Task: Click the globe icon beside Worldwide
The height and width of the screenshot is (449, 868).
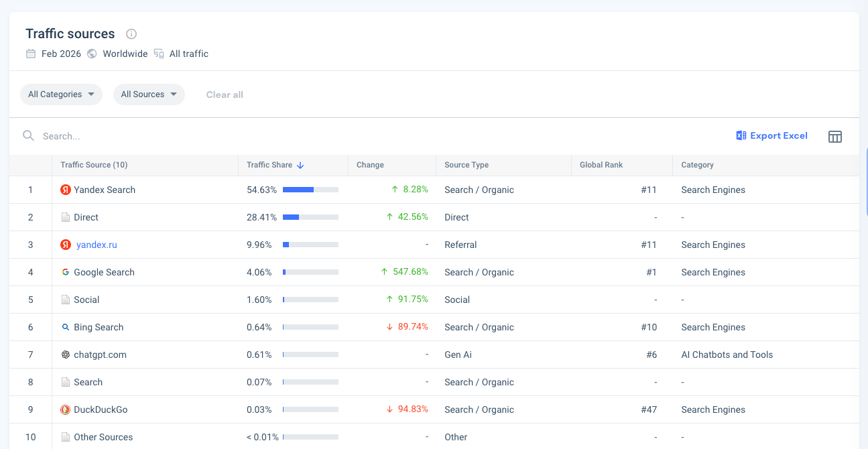Action: (x=92, y=54)
